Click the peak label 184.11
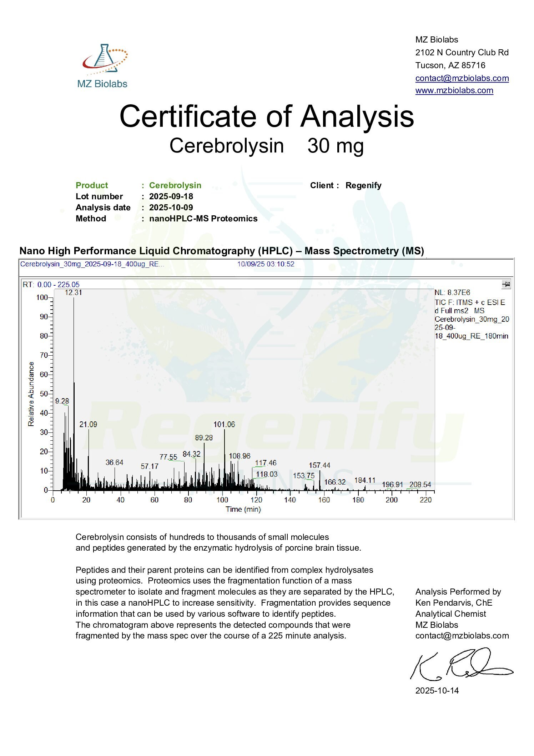 (x=365, y=480)
